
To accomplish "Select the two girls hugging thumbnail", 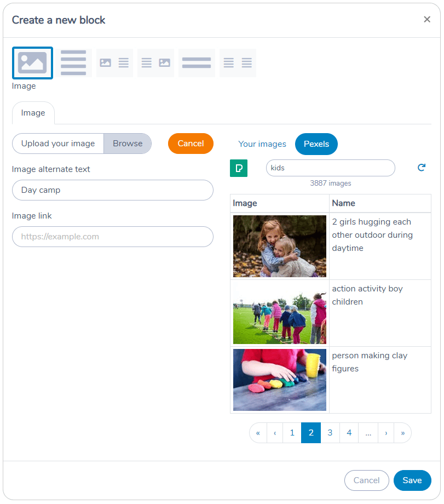I will (280, 246).
